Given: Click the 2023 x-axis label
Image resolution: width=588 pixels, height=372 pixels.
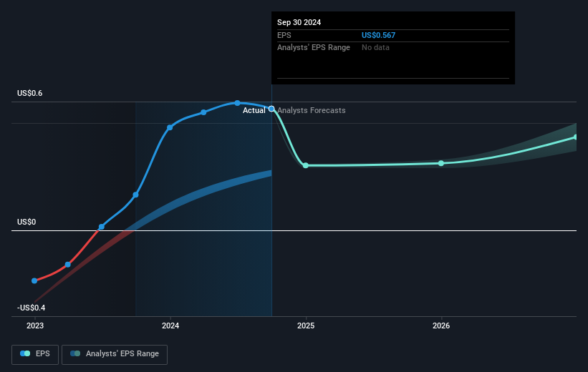Looking at the screenshot, I should click(35, 325).
